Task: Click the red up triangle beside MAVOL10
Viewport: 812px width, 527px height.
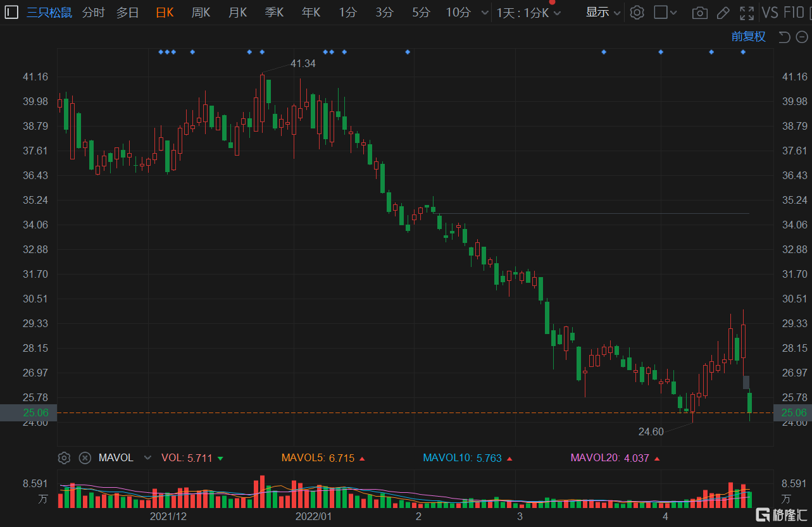Action: [x=509, y=458]
